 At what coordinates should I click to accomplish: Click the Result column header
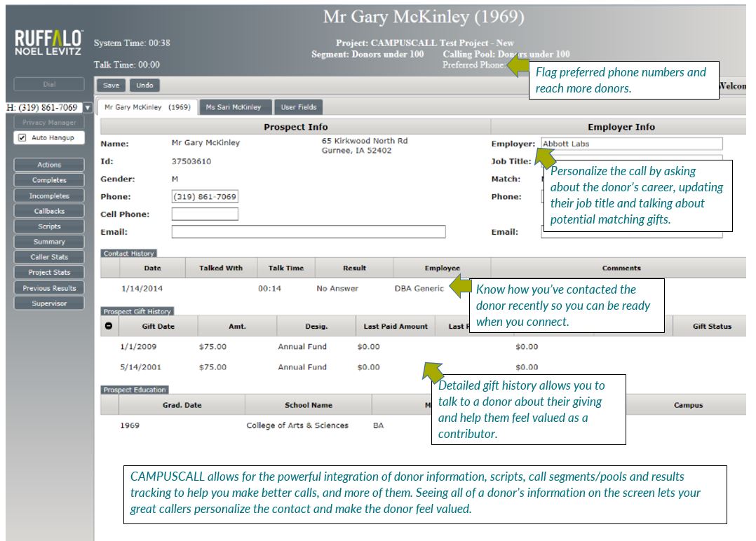(354, 268)
